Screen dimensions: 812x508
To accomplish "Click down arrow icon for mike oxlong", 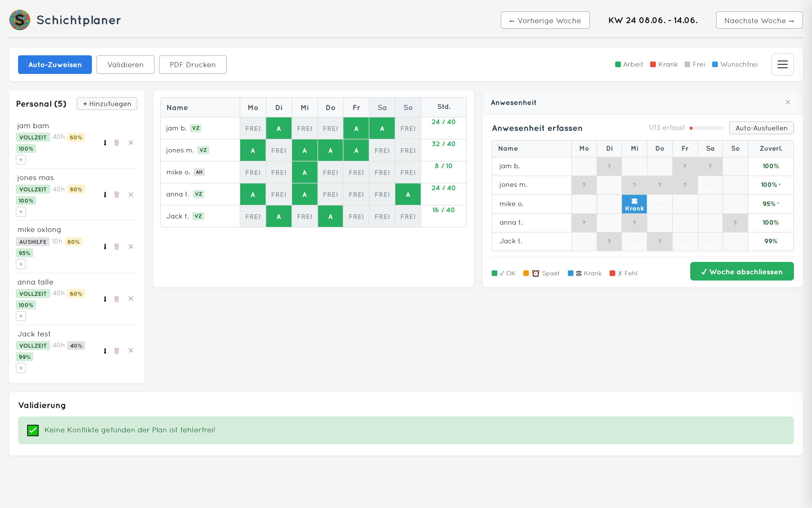I will pyautogui.click(x=105, y=247).
